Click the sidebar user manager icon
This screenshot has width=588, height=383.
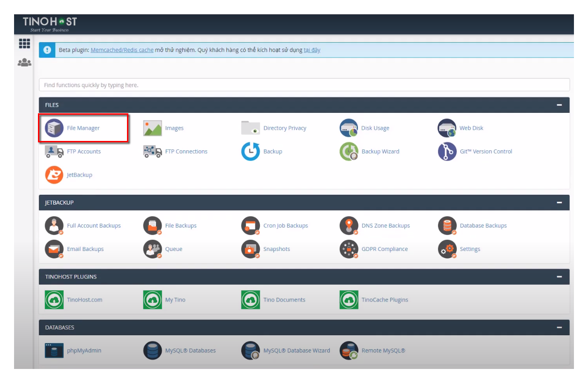(x=24, y=62)
